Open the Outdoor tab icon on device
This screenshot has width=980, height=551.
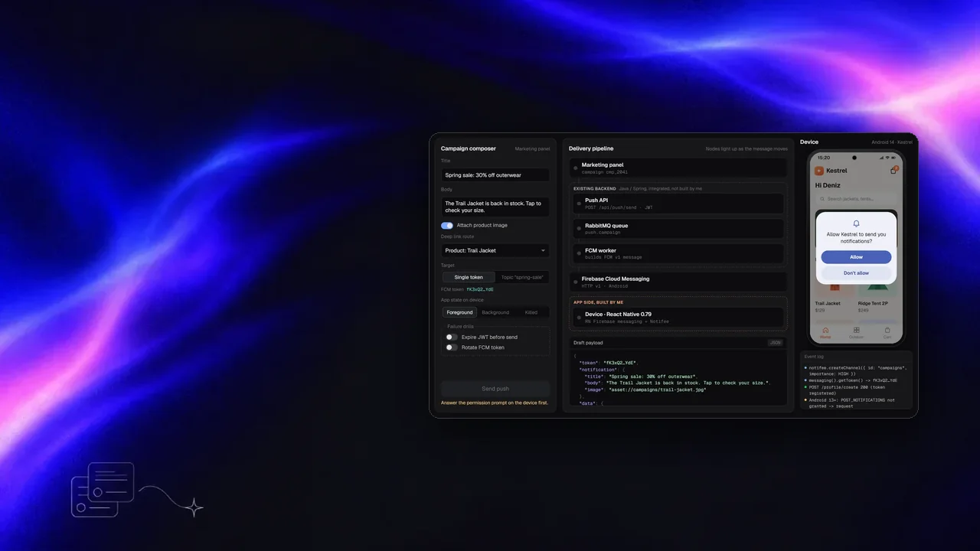856,331
